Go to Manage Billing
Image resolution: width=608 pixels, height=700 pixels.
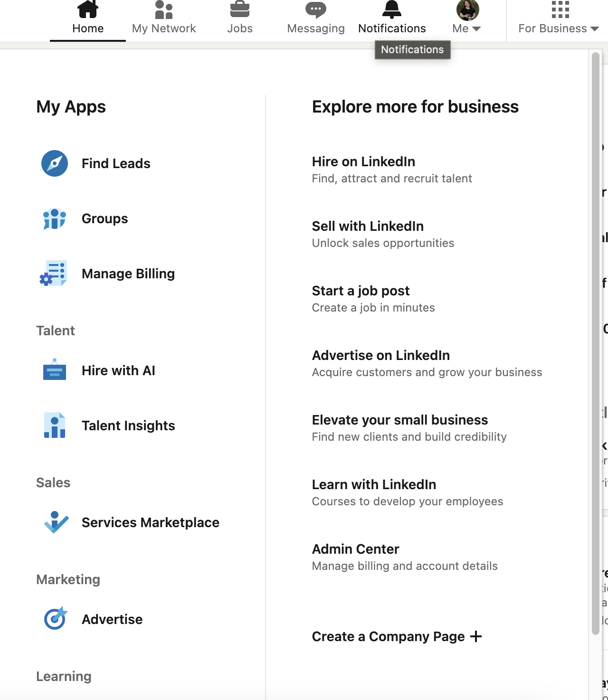tap(128, 274)
